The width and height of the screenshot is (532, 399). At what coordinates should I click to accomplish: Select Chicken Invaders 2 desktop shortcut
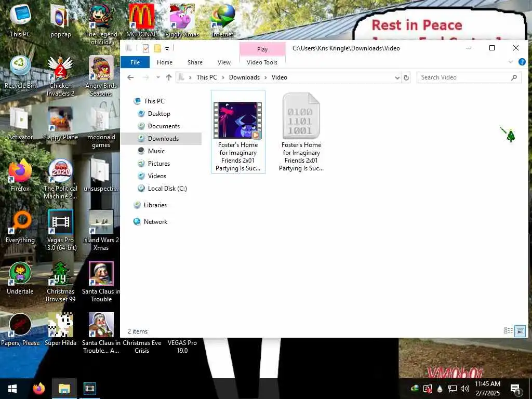[x=60, y=77]
